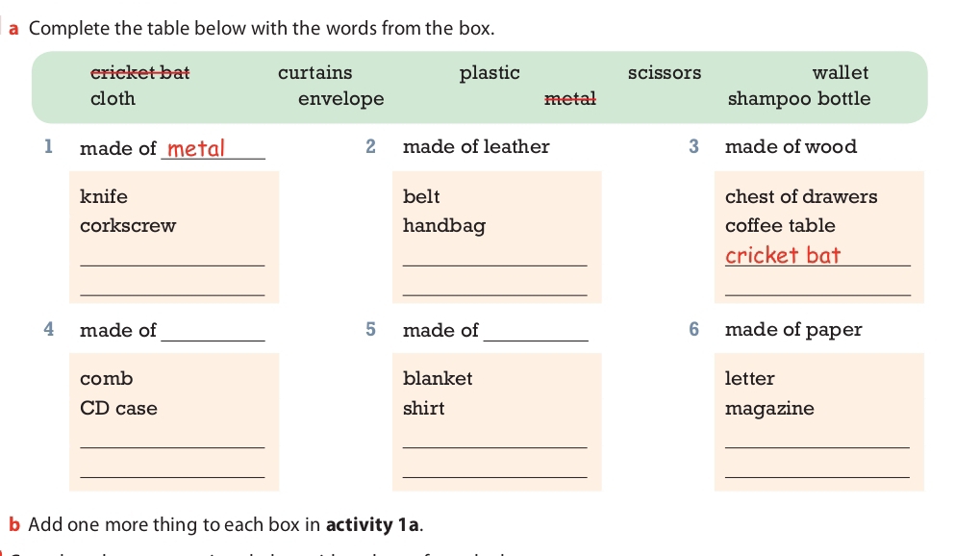Select 'envelope' in the word box

pos(340,99)
